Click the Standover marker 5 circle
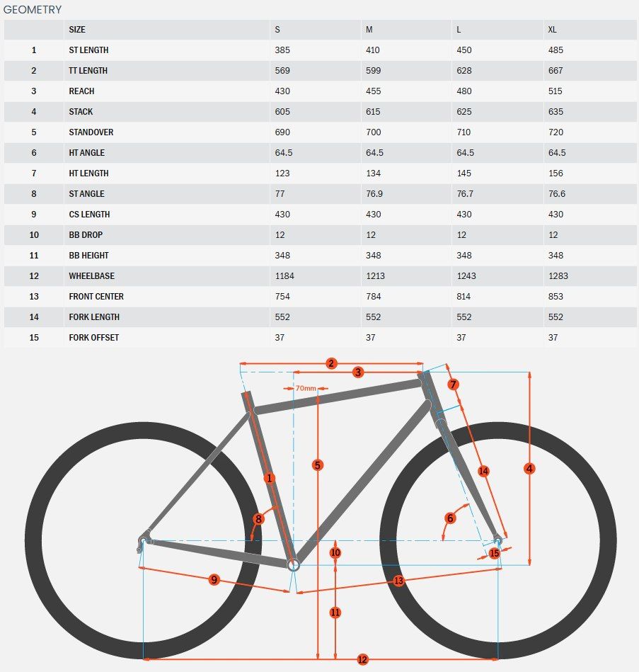Viewport: 639px width, 672px height. pyautogui.click(x=317, y=465)
